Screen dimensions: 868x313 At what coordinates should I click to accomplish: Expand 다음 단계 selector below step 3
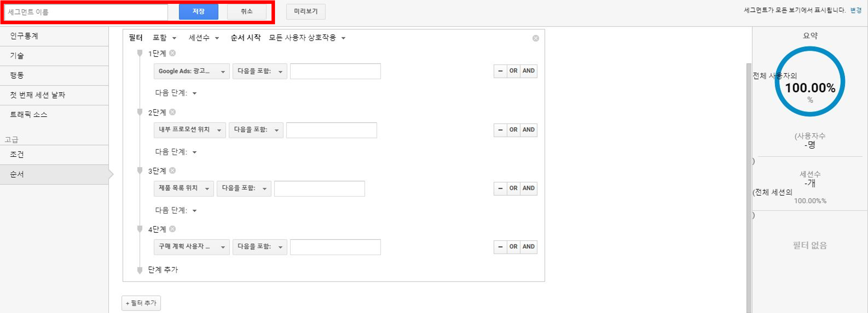point(176,210)
